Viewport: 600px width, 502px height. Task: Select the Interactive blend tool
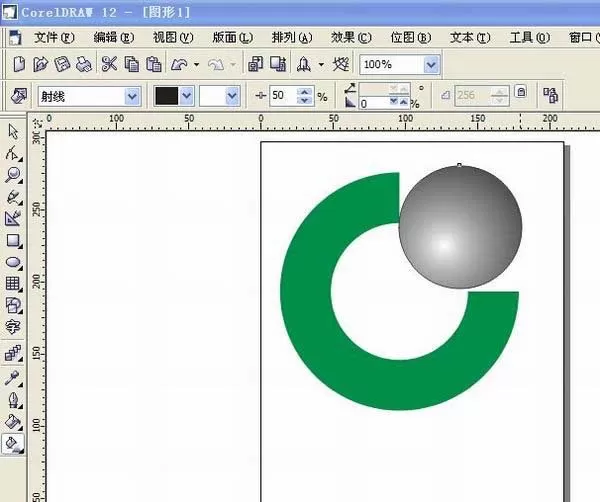(13, 353)
